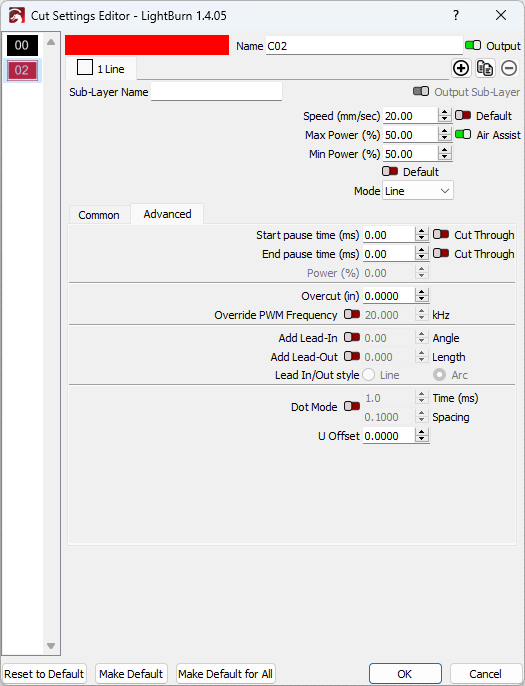
Task: Click the U Offset spinner arrows
Action: [421, 436]
